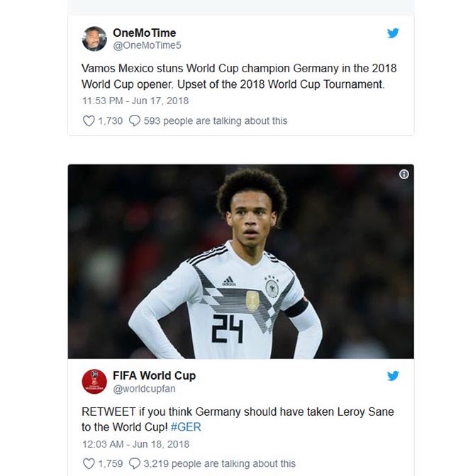Click reply bubble icon on OneMoTime tweet
Screen dimensions: 468x476
coord(135,121)
